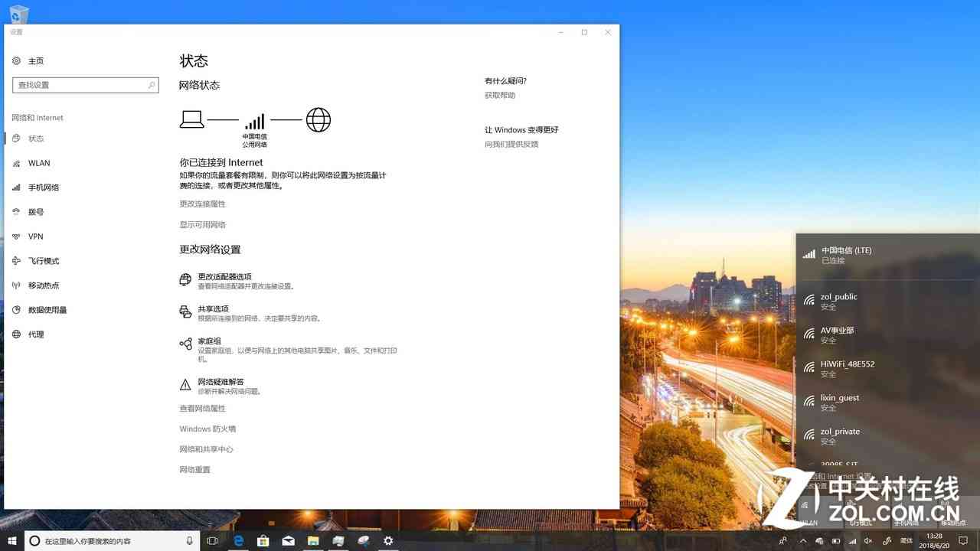This screenshot has height=551, width=980.
Task: Activate the Cortana microphone icon
Action: click(x=190, y=541)
